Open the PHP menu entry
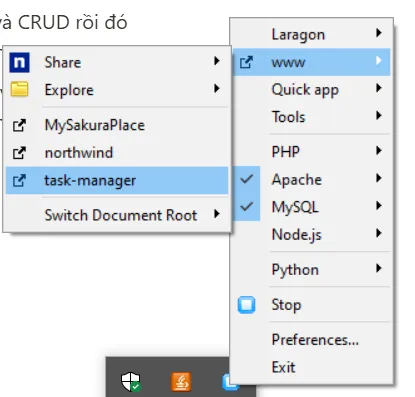The height and width of the screenshot is (397, 415). 311,152
